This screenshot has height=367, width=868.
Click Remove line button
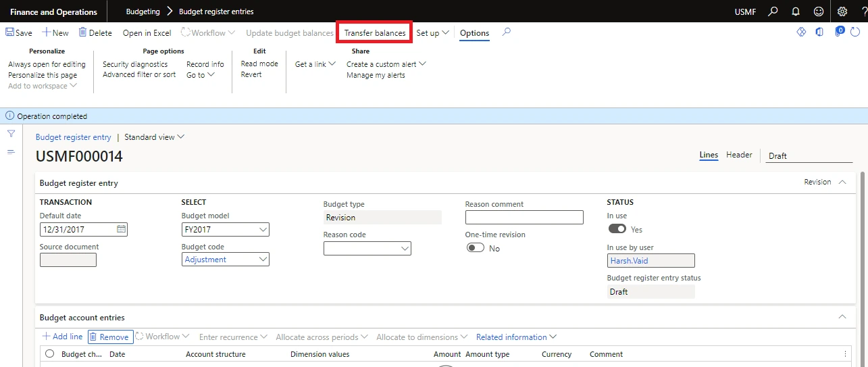(x=109, y=337)
